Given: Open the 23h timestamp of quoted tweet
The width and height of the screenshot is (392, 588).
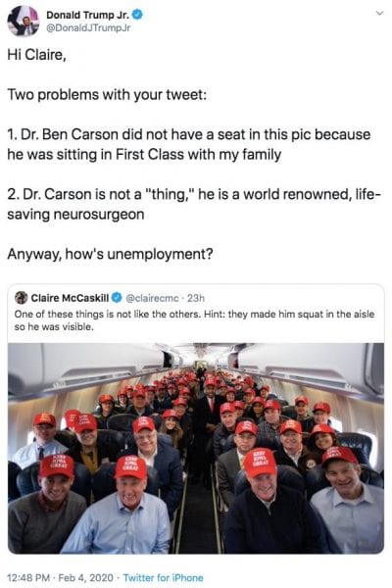Looking at the screenshot, I should click(x=196, y=298).
